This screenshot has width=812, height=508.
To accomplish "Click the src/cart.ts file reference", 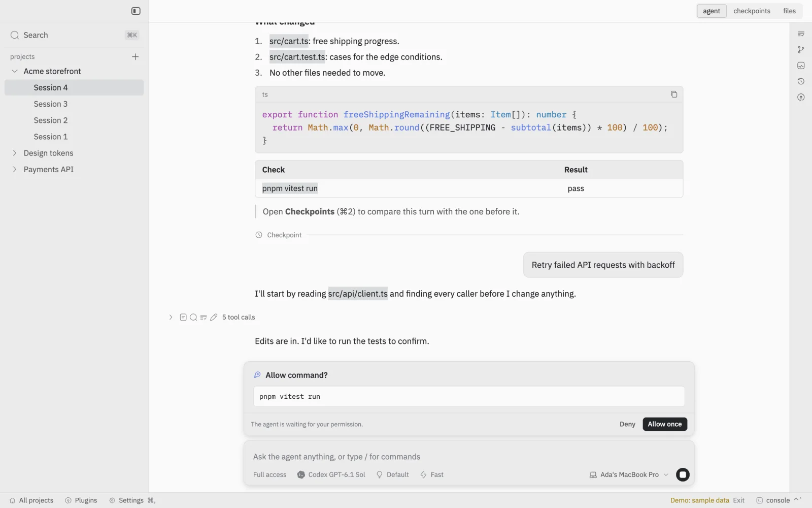I will pos(289,41).
